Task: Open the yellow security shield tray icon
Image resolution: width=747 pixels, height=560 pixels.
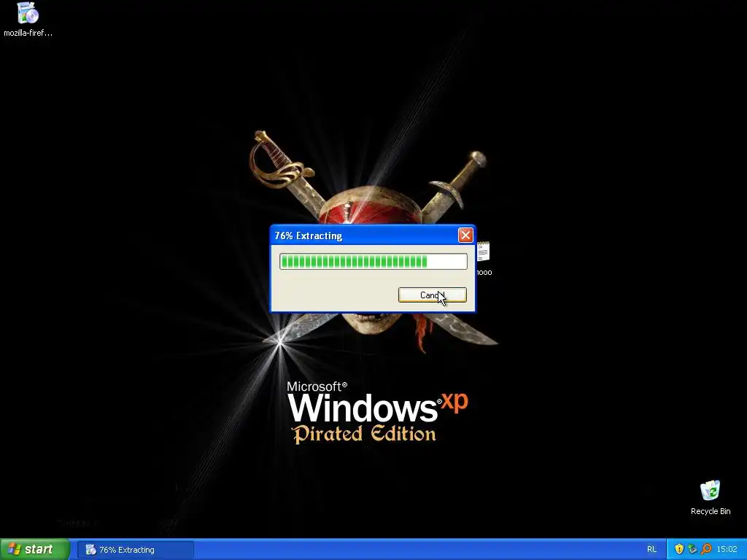Action: coord(679,549)
